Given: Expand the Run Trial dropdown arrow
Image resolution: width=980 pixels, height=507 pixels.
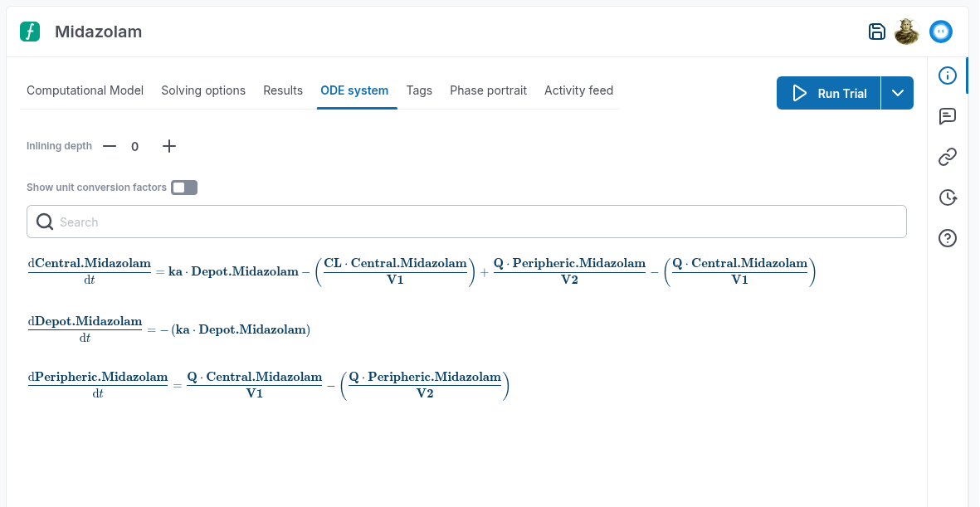Looking at the screenshot, I should coord(898,93).
